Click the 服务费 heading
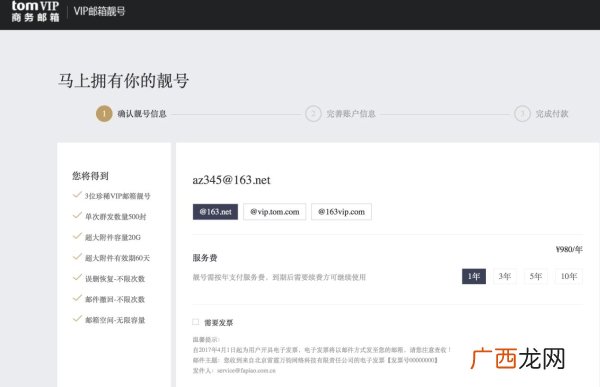 tap(205, 258)
